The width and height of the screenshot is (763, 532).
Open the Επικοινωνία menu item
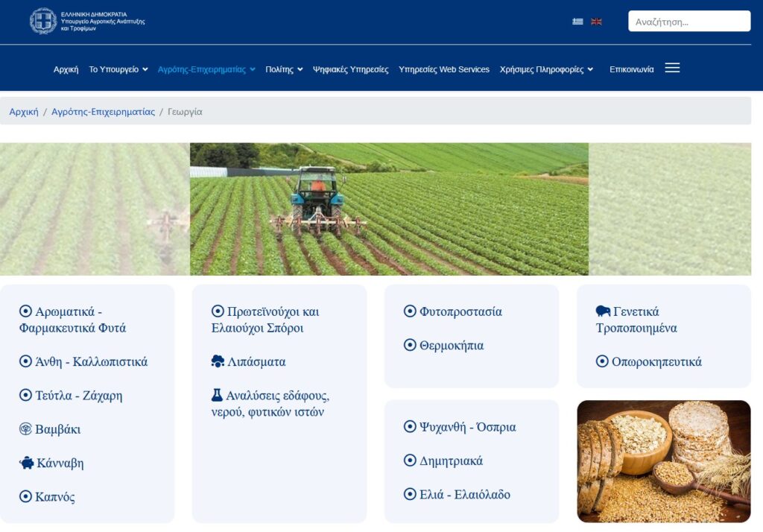click(x=631, y=69)
